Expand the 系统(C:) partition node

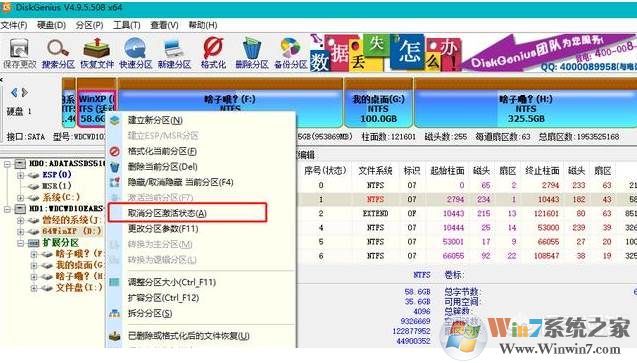[x=20, y=198]
